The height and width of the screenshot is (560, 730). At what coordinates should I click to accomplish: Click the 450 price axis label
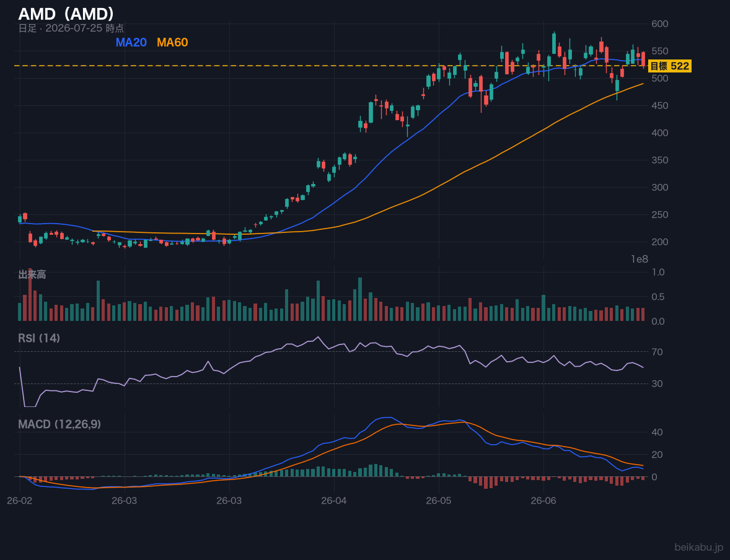pos(660,106)
